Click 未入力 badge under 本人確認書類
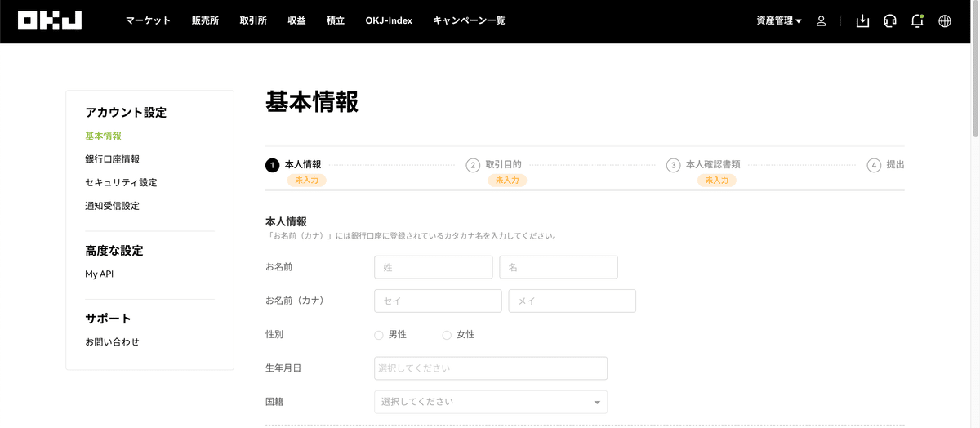The height and width of the screenshot is (428, 980). click(717, 180)
